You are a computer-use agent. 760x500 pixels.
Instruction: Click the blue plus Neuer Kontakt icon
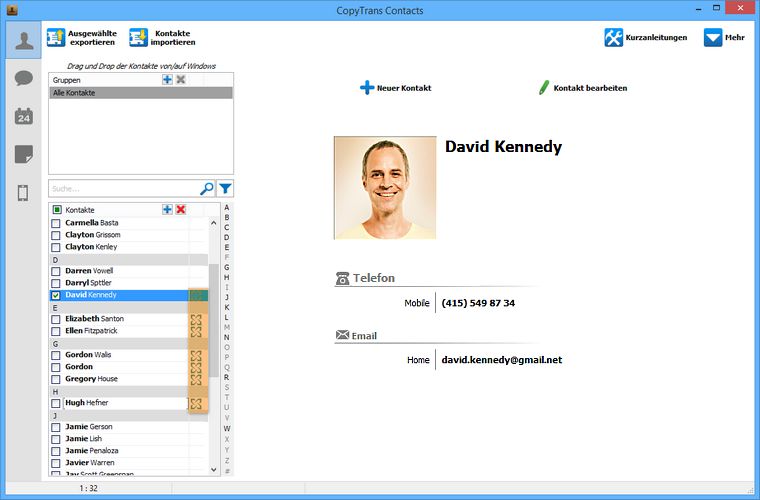(x=367, y=88)
